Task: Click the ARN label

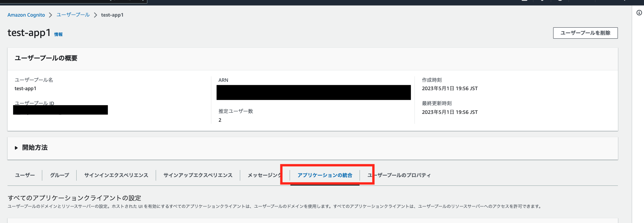Action: [223, 80]
